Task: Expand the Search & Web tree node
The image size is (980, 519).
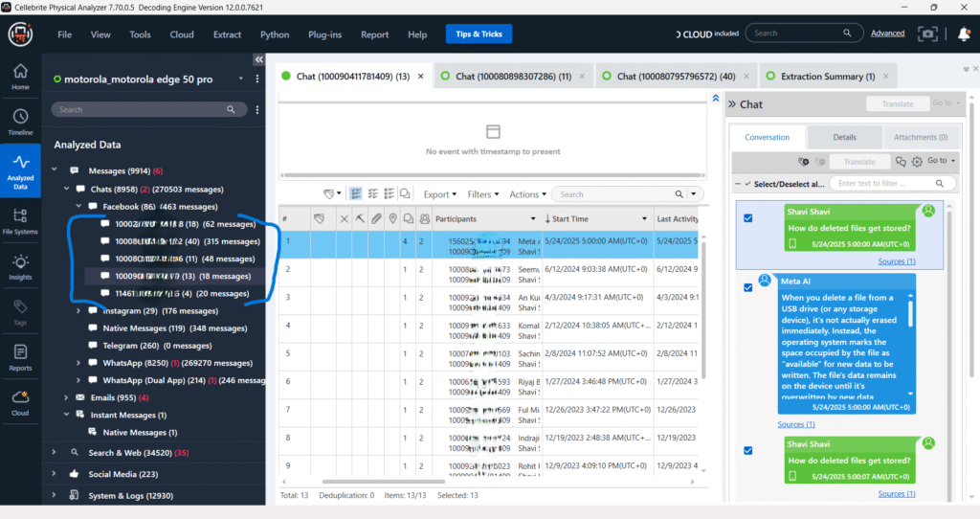Action: coord(54,452)
